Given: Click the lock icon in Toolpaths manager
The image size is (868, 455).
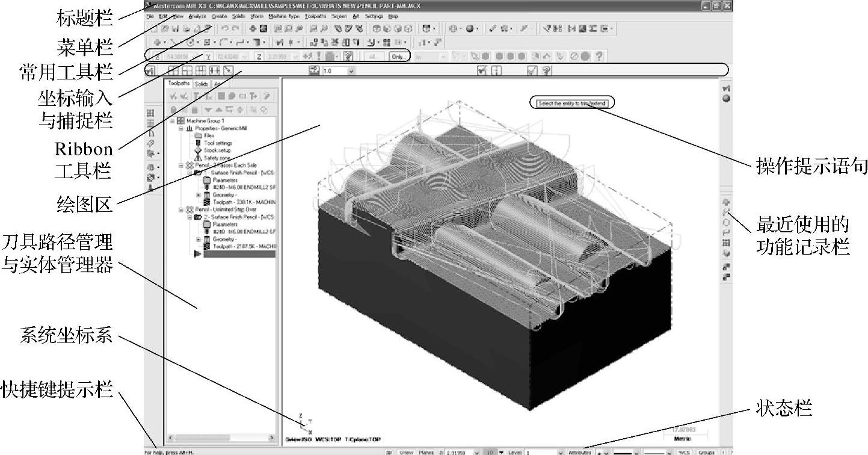Looking at the screenshot, I should [x=173, y=110].
